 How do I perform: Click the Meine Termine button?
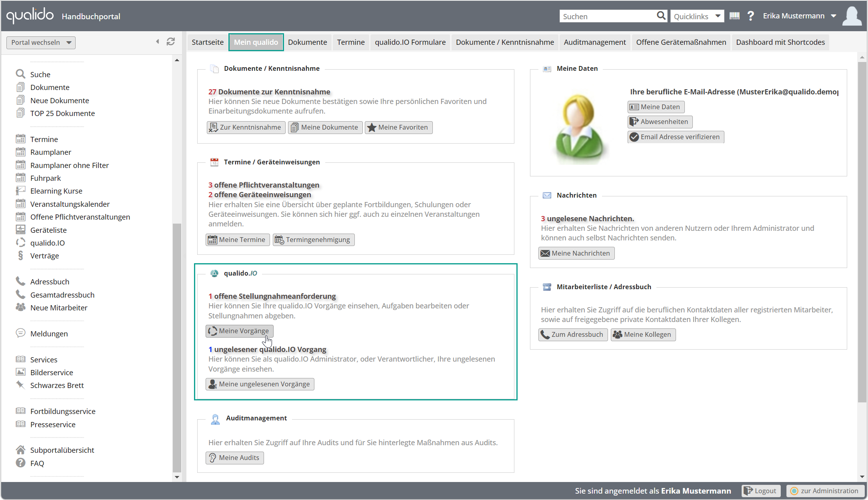point(238,240)
